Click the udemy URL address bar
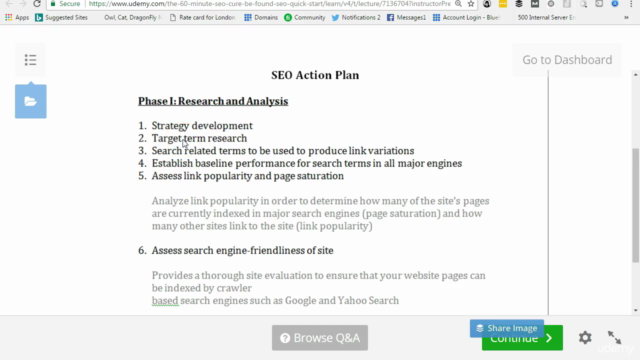The image size is (640, 360). tap(269, 4)
